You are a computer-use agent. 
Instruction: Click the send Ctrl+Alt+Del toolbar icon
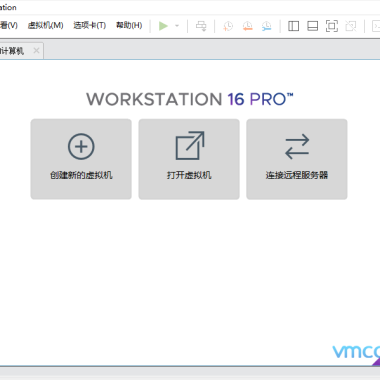coord(201,26)
